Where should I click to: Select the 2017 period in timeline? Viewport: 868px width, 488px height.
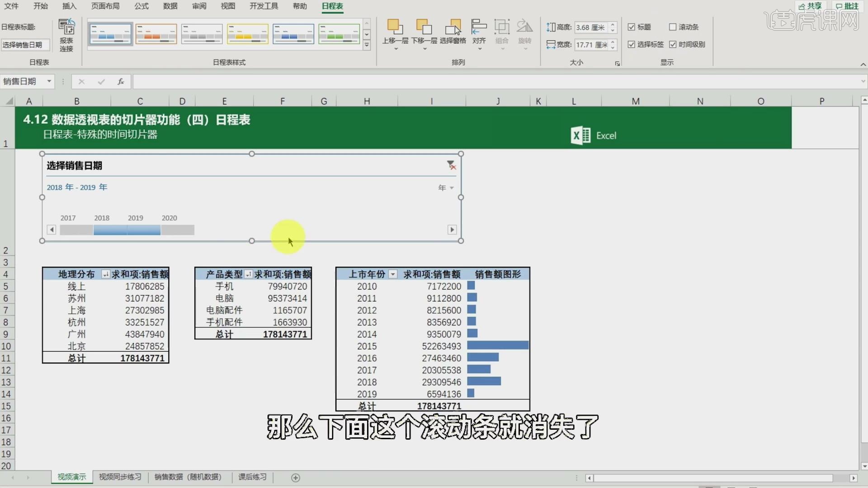pos(76,230)
